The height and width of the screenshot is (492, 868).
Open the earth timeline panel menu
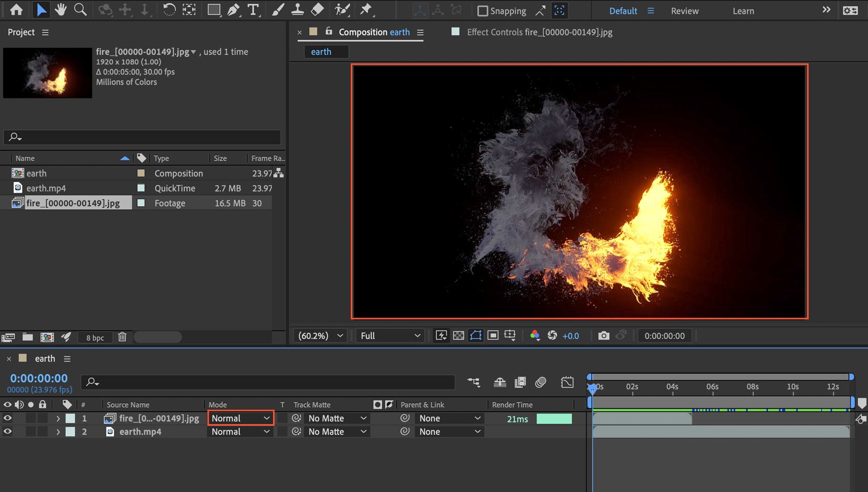(x=67, y=358)
